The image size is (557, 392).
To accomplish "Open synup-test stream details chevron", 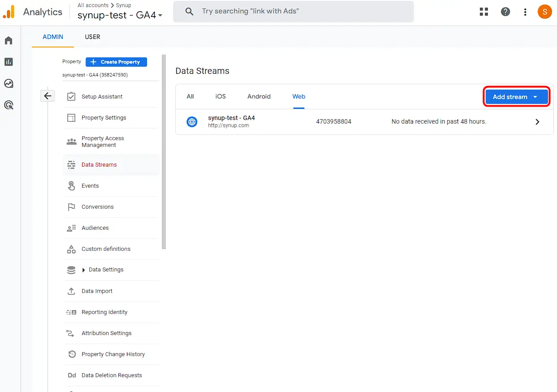I will click(x=537, y=122).
